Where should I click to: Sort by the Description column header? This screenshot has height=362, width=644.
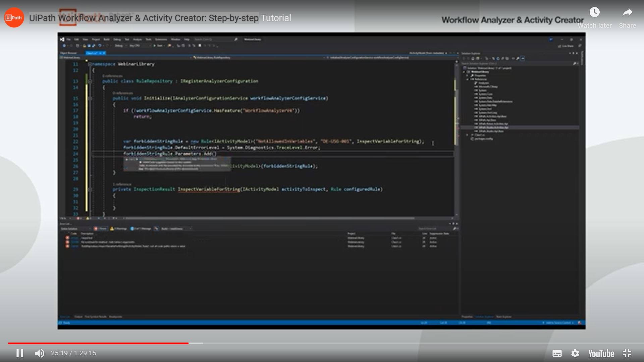click(x=87, y=234)
